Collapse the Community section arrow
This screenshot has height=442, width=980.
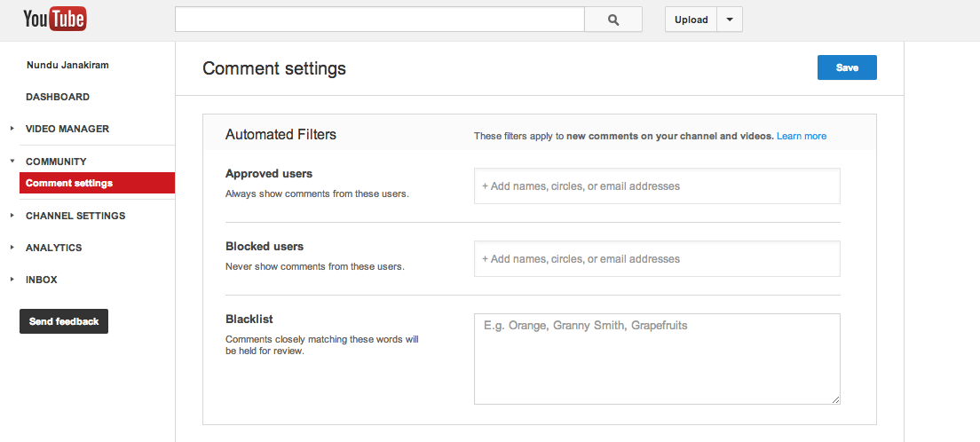click(12, 162)
